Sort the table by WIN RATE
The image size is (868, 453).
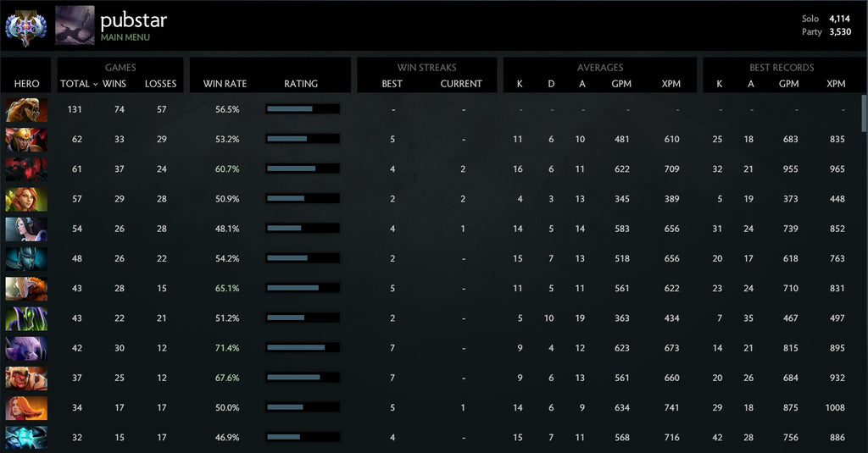pos(225,84)
